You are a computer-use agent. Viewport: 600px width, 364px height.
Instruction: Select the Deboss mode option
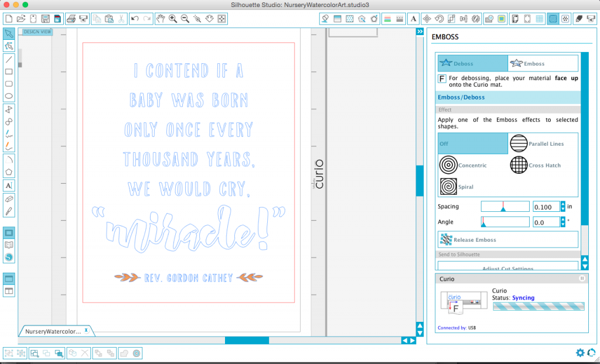(x=473, y=63)
